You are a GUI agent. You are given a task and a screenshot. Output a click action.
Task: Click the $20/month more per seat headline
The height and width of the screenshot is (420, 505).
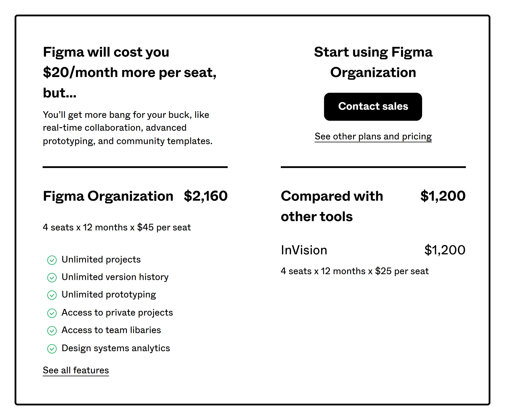pos(130,72)
